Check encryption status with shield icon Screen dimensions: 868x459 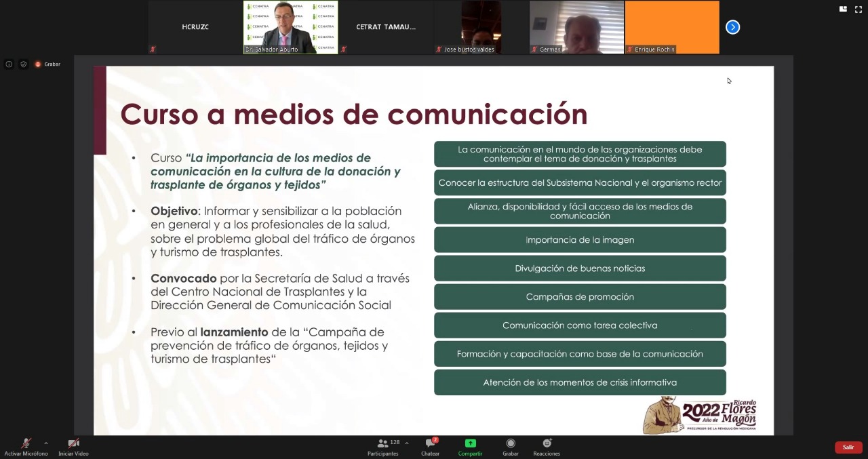click(x=23, y=64)
